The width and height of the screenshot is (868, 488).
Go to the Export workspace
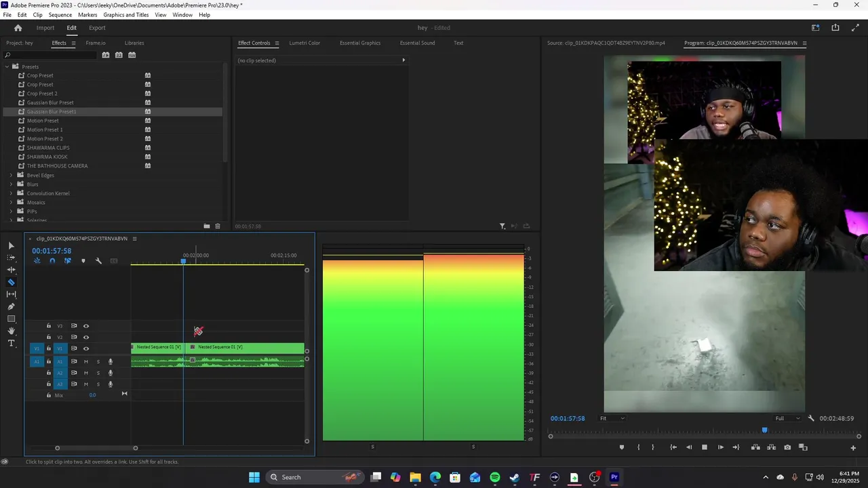tap(97, 28)
